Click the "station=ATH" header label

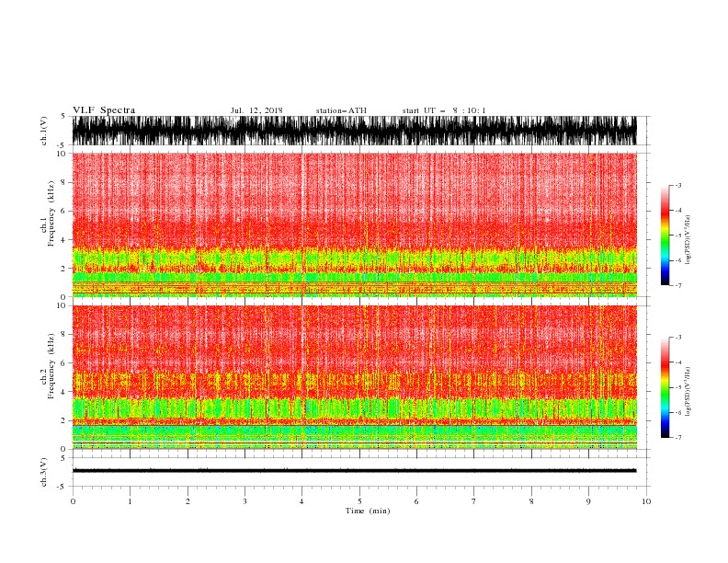[x=341, y=110]
